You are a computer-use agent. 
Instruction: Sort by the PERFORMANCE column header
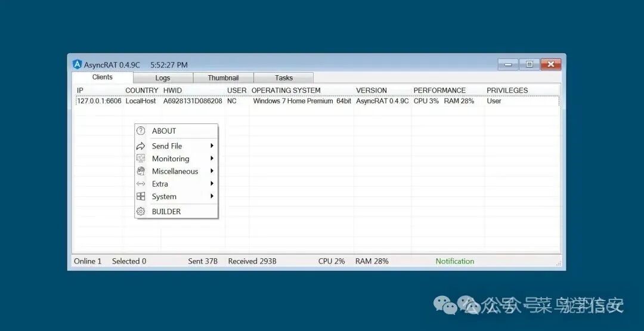point(439,90)
